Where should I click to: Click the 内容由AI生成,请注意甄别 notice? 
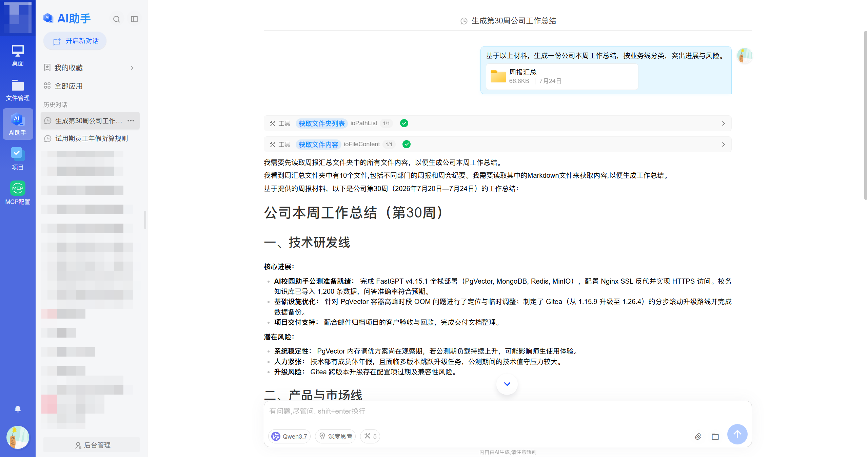(x=508, y=452)
